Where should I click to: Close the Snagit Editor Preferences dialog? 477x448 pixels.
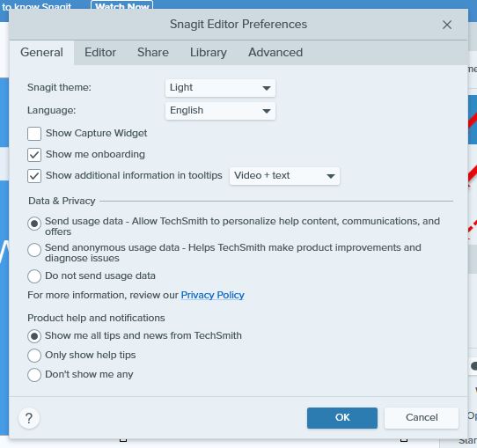(x=447, y=25)
